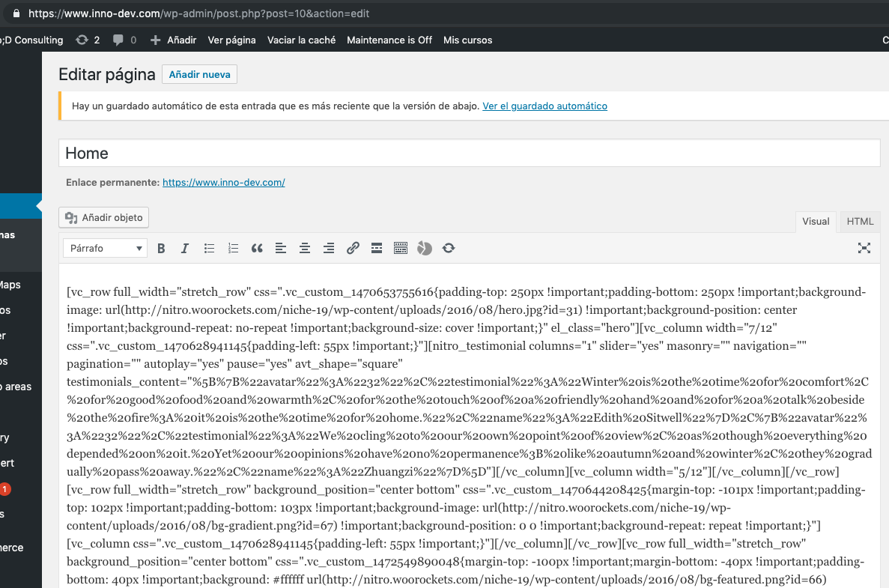Open Ver el guardado automático link
This screenshot has height=588, width=889.
coord(544,106)
